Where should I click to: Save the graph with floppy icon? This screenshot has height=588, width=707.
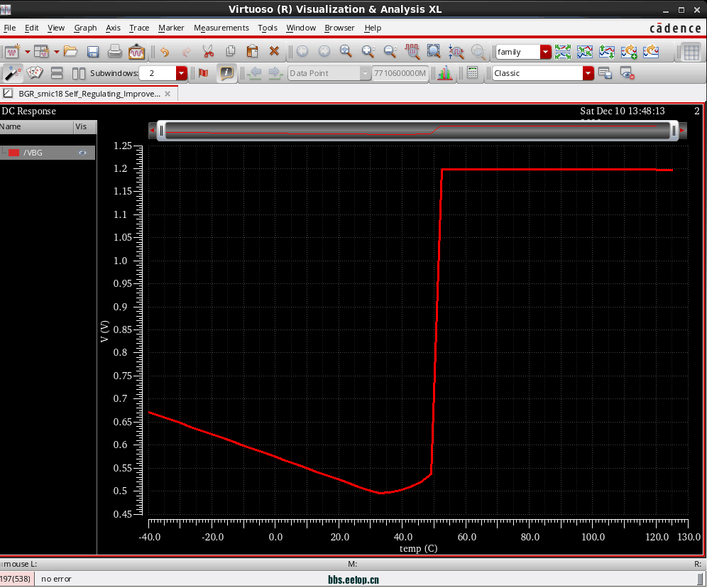pyautogui.click(x=93, y=52)
